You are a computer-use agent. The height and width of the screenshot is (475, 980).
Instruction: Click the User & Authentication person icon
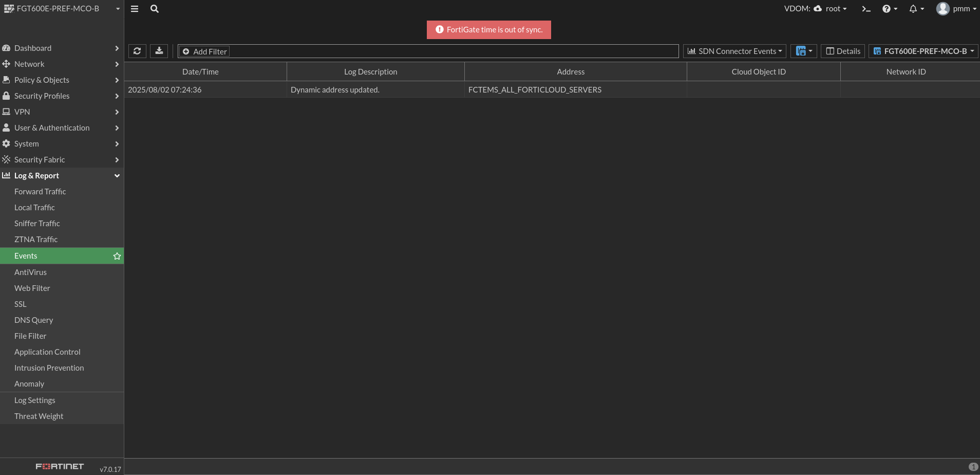click(x=6, y=127)
